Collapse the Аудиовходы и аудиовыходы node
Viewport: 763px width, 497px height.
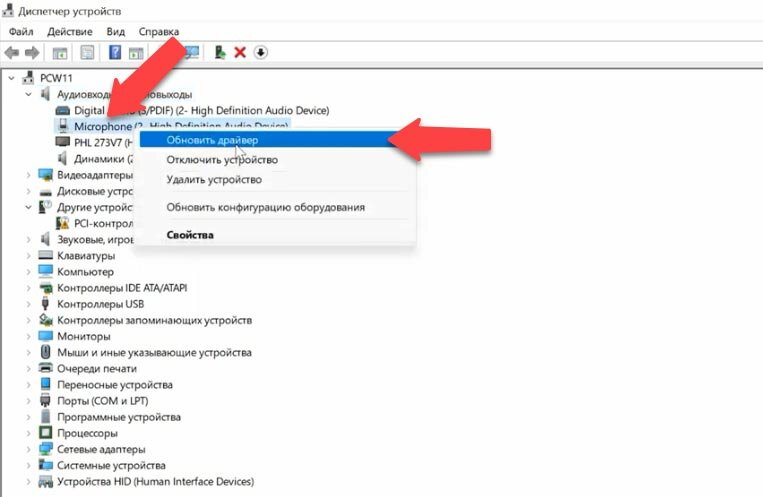(x=28, y=94)
